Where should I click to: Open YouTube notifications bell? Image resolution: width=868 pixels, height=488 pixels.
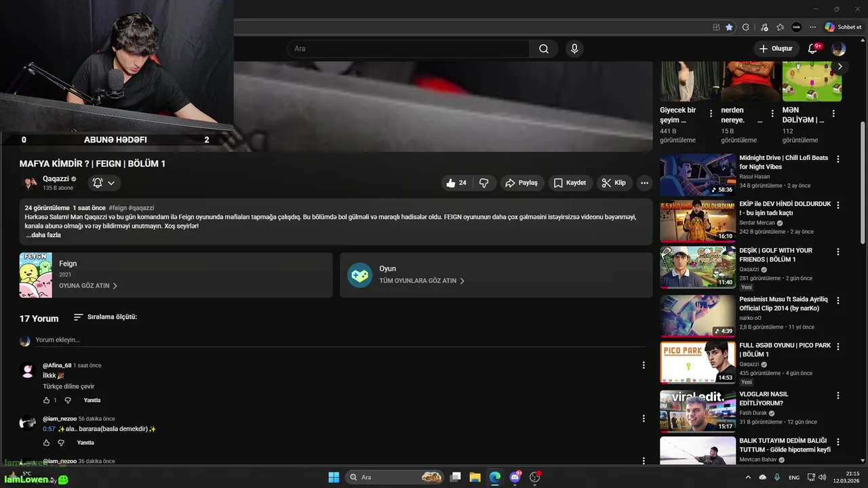pyautogui.click(x=812, y=49)
